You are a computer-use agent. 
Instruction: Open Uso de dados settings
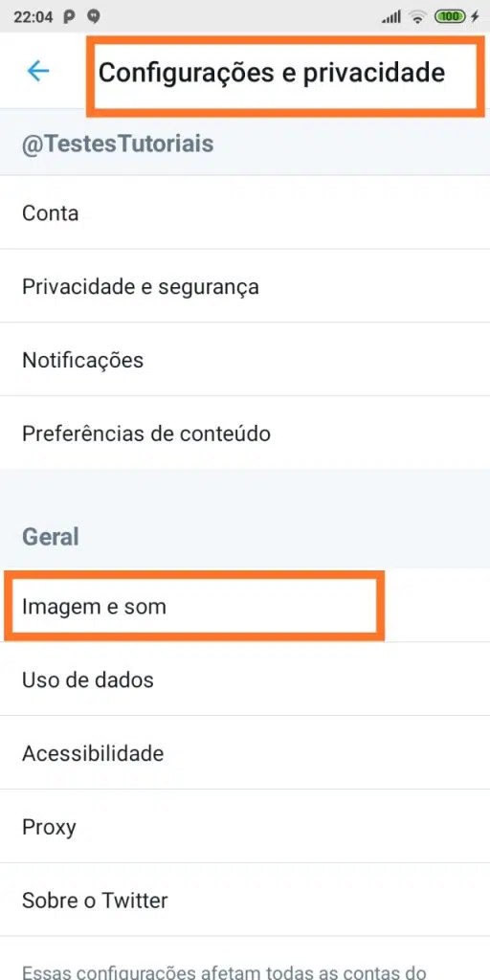pos(245,679)
